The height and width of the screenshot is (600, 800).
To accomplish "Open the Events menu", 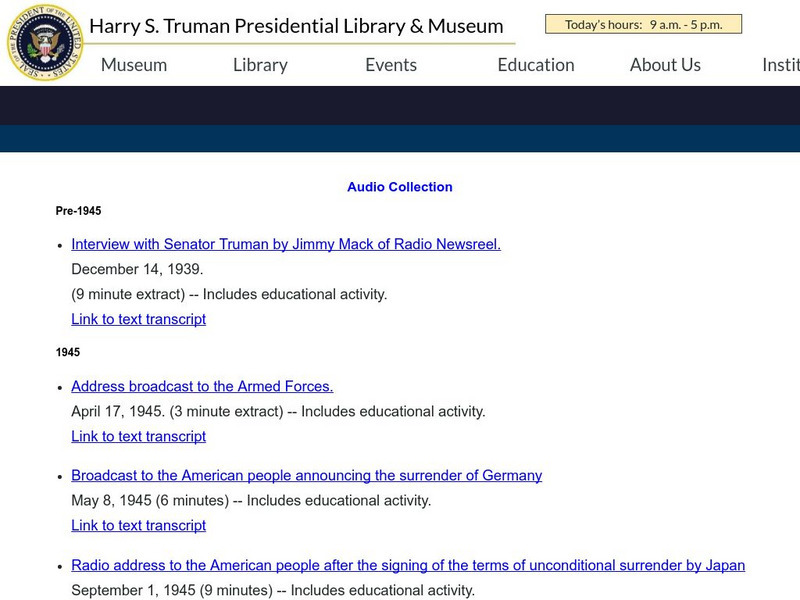I will 391,64.
